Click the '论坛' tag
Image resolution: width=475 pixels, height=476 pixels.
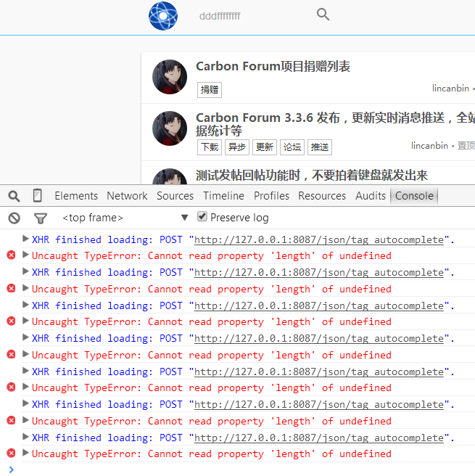point(292,147)
